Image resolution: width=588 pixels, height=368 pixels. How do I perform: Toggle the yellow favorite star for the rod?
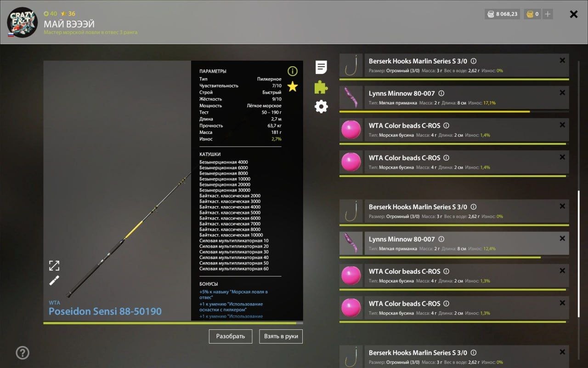coord(293,86)
